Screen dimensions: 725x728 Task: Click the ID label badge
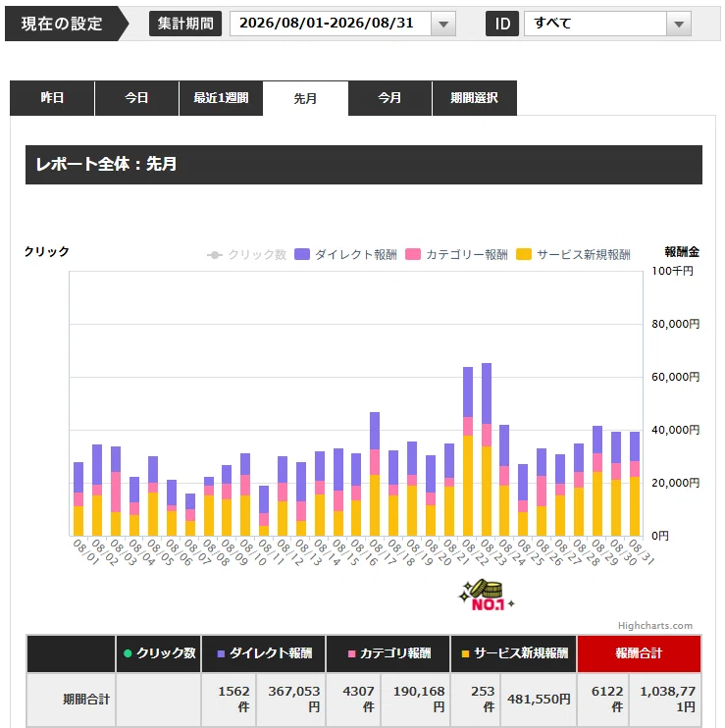(502, 24)
